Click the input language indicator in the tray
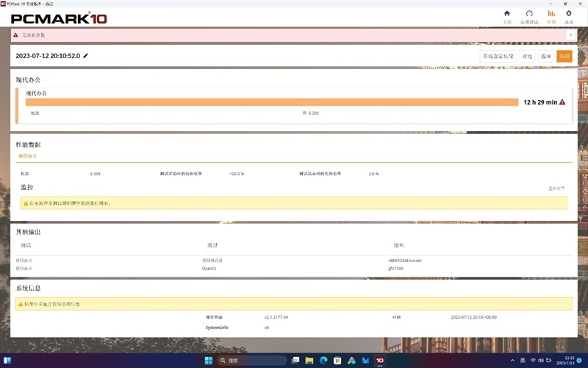Image resolution: width=588 pixels, height=368 pixels. click(x=523, y=361)
